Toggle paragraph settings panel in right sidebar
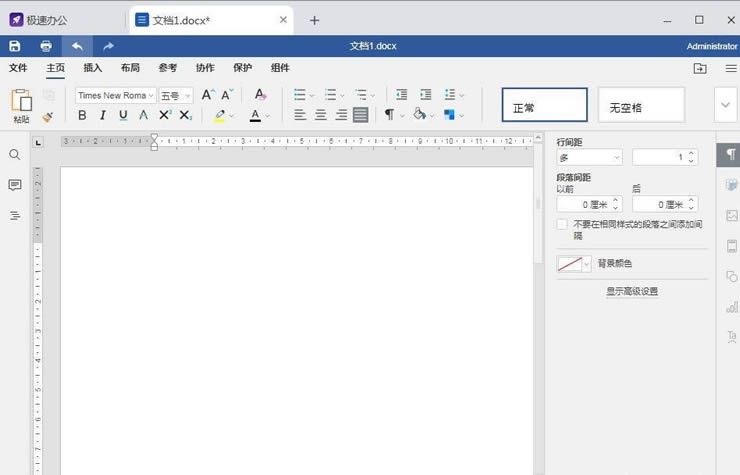This screenshot has width=740, height=475. [x=731, y=155]
